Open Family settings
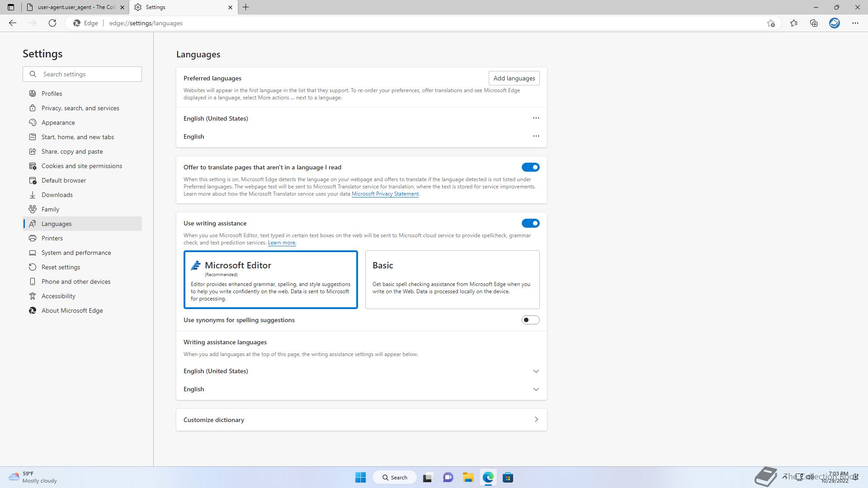This screenshot has height=488, width=868. pos(82,209)
